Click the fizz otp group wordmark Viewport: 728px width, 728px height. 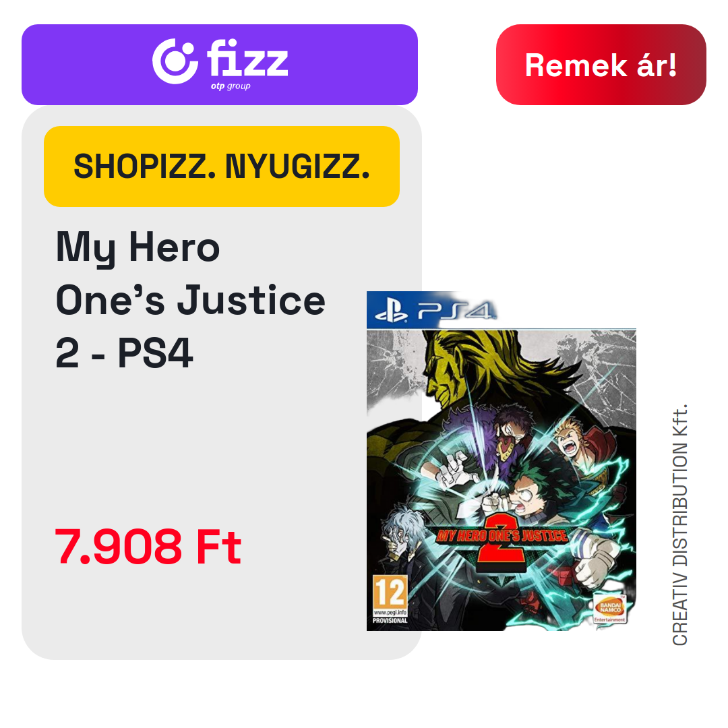click(x=247, y=63)
